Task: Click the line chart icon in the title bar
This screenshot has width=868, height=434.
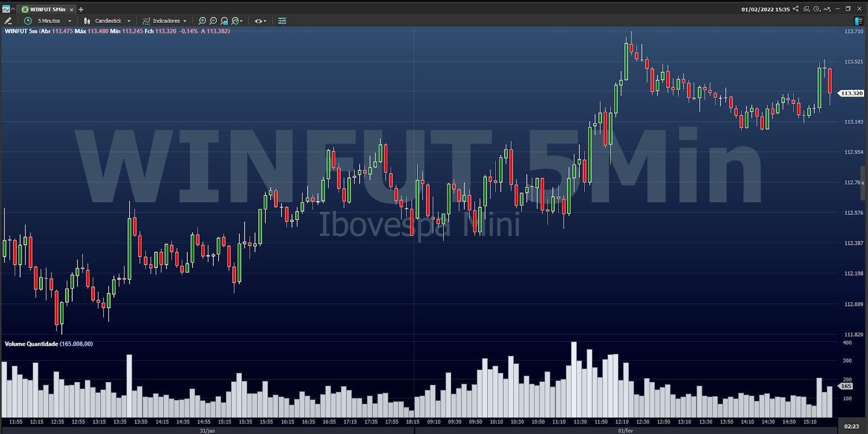Action: 827,9
